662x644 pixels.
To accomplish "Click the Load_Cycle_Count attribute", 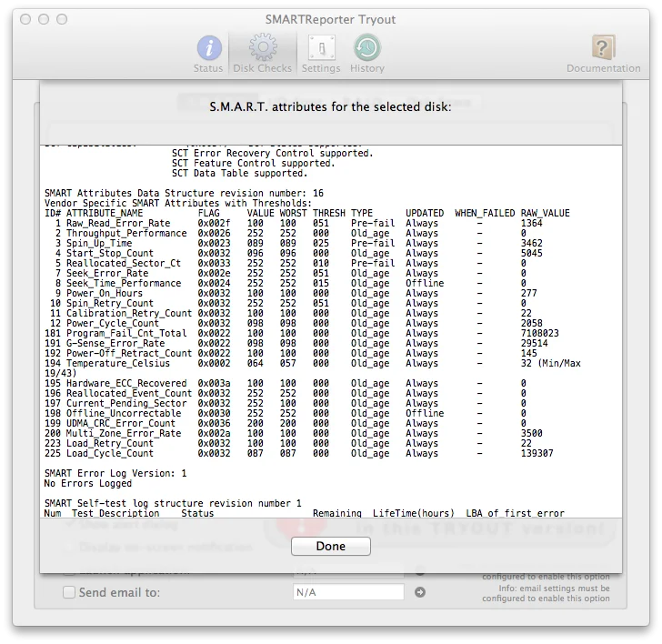I will click(110, 453).
